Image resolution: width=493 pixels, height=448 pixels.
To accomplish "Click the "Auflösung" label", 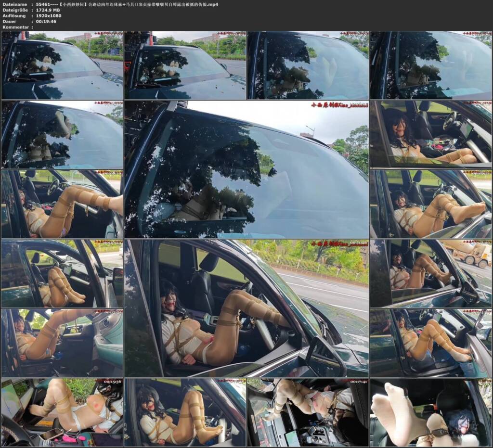I will 14,16.
